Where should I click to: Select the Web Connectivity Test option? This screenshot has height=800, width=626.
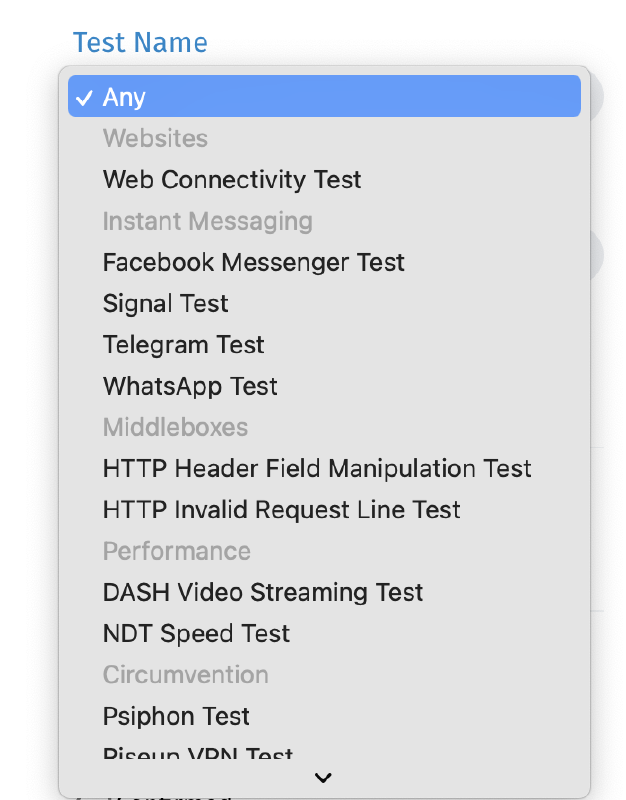click(232, 179)
